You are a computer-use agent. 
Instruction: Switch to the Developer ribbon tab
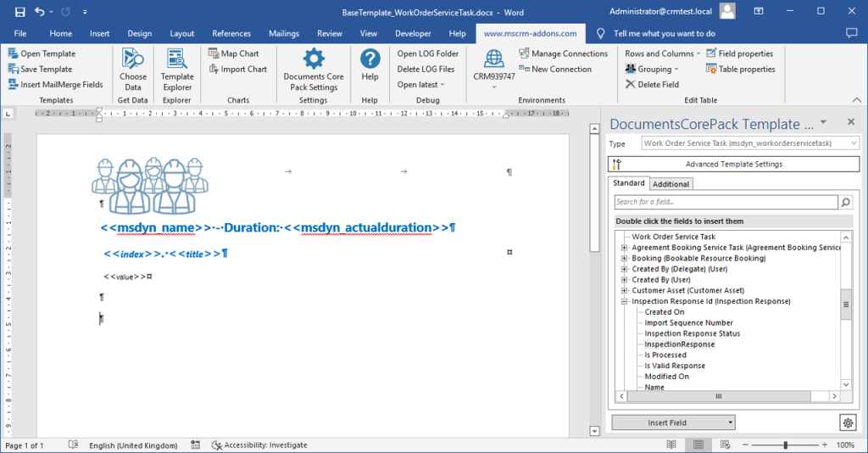pyautogui.click(x=413, y=33)
